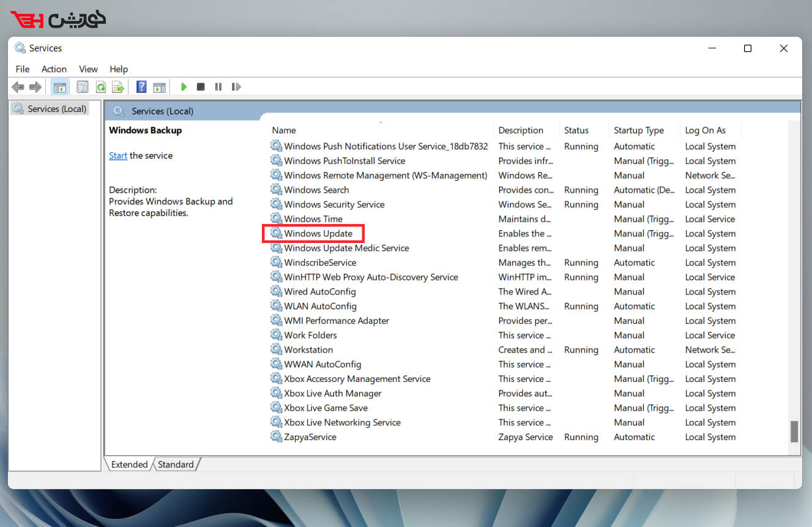Switch to the Standard tab
The width and height of the screenshot is (812, 527).
pos(176,465)
